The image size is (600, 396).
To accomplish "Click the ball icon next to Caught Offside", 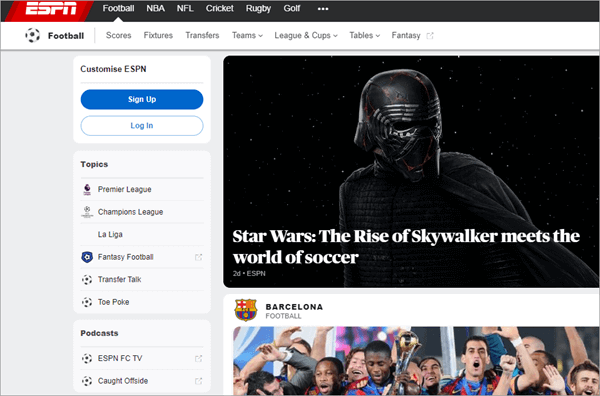I will (87, 381).
